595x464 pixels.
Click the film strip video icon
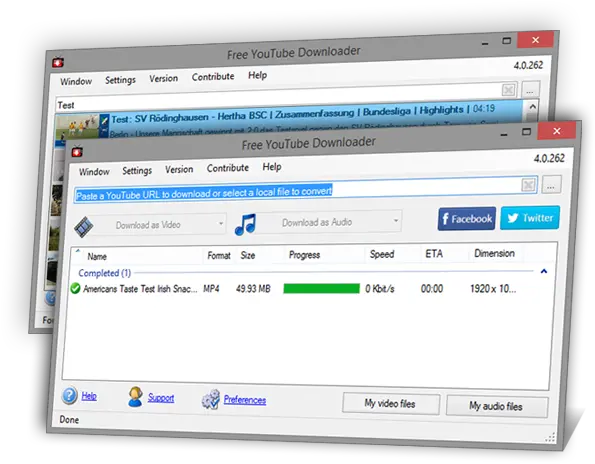coord(83,226)
